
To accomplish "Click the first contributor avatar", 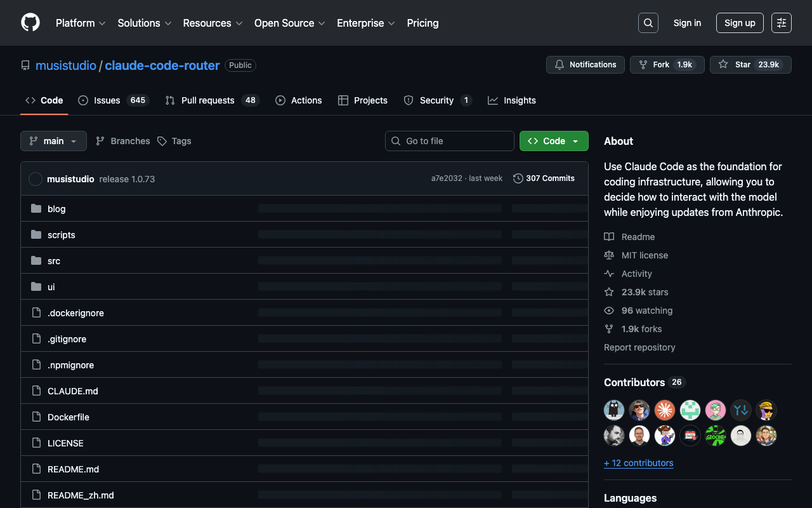I will [614, 410].
